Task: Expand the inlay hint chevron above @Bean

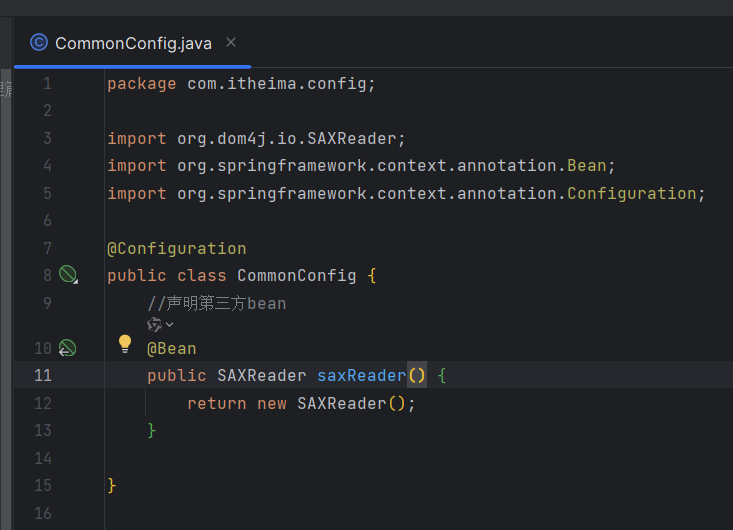Action: click(169, 324)
